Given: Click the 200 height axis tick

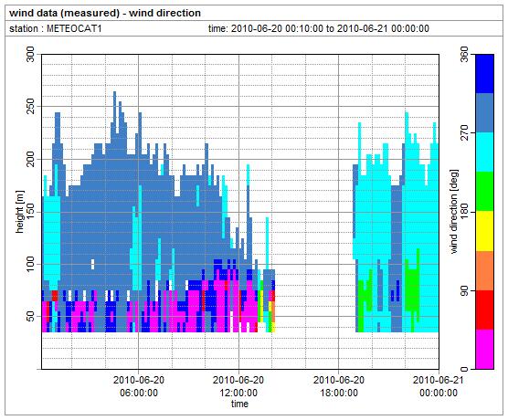Looking at the screenshot, I should point(30,159).
